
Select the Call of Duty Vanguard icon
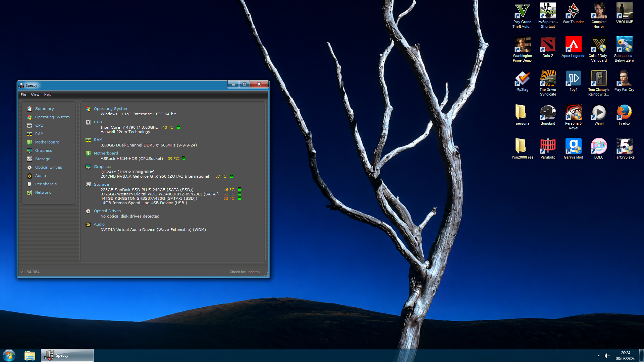point(599,50)
